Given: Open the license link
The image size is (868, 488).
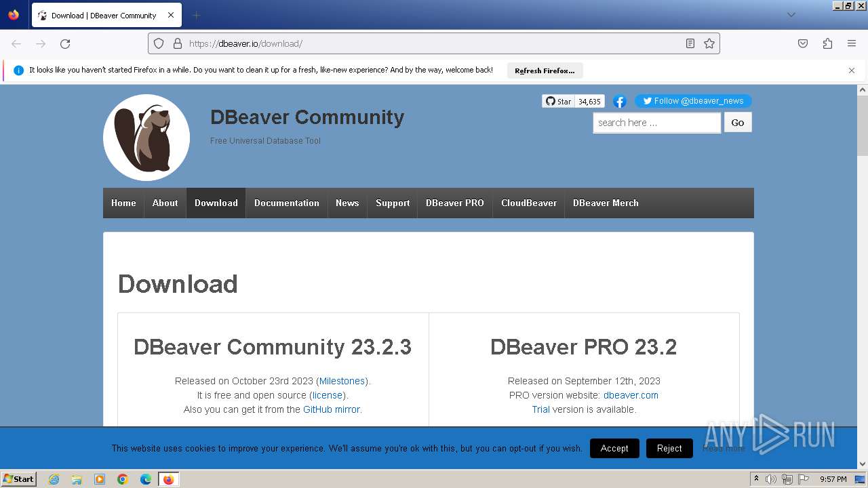Looking at the screenshot, I should [x=328, y=395].
